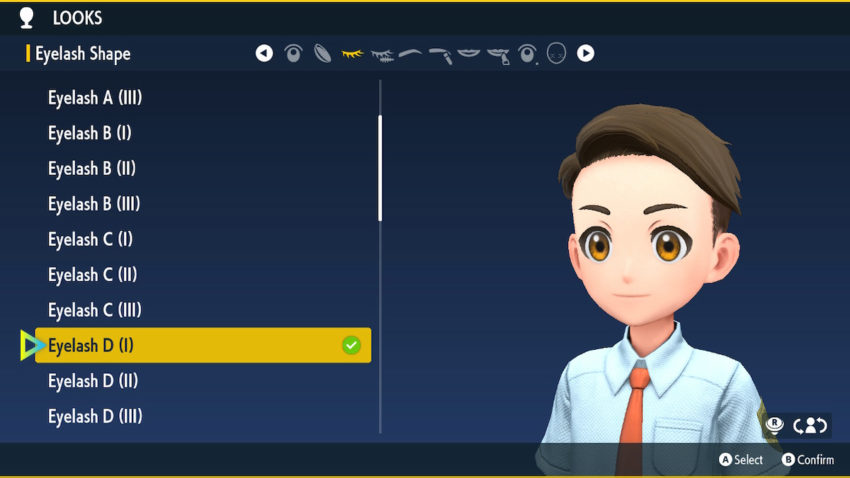The height and width of the screenshot is (478, 850).
Task: Click the B button Confirm prompt
Action: coord(808,460)
